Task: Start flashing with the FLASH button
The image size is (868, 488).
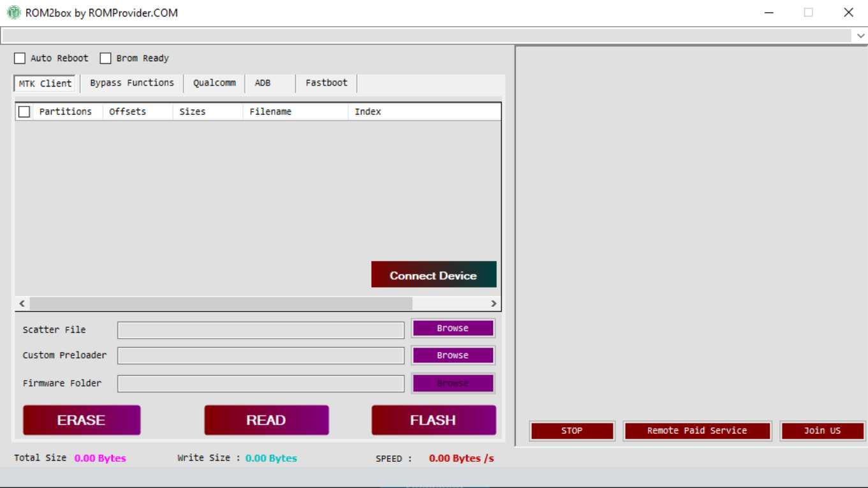Action: (434, 420)
